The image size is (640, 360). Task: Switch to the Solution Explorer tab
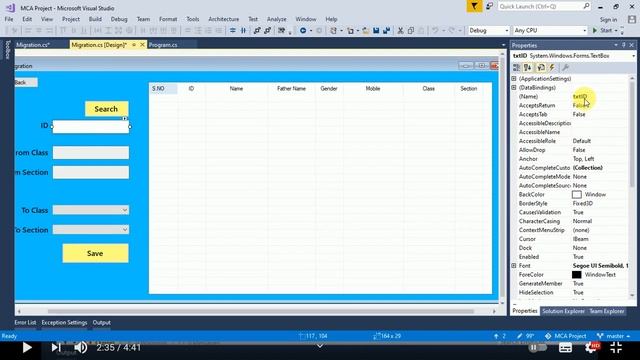(x=563, y=311)
